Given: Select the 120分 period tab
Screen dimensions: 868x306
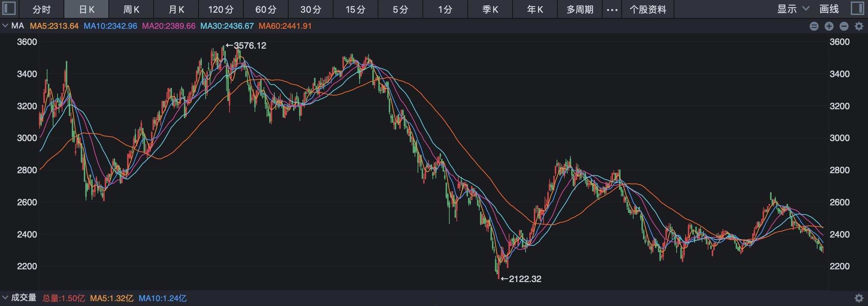Looking at the screenshot, I should (221, 9).
